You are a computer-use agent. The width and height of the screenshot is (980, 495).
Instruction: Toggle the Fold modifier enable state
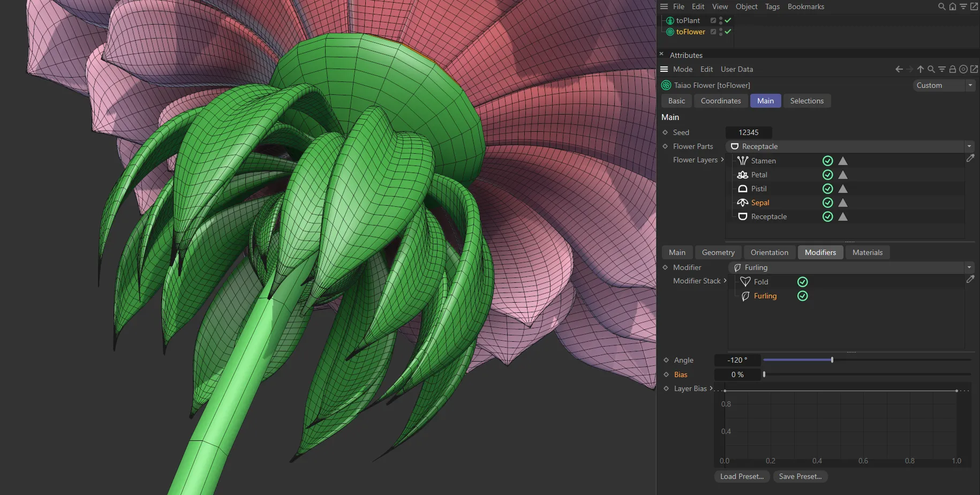[802, 281]
